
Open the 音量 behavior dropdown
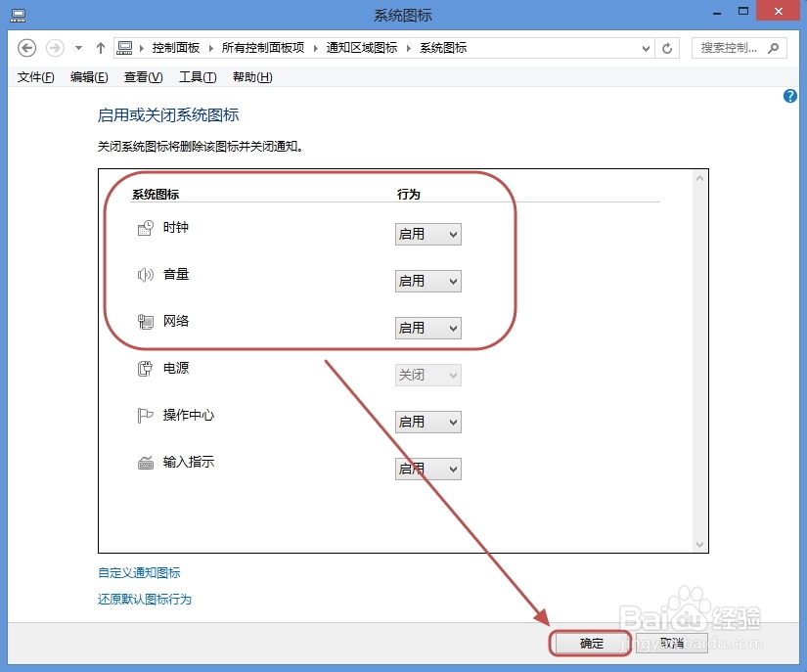click(x=428, y=281)
